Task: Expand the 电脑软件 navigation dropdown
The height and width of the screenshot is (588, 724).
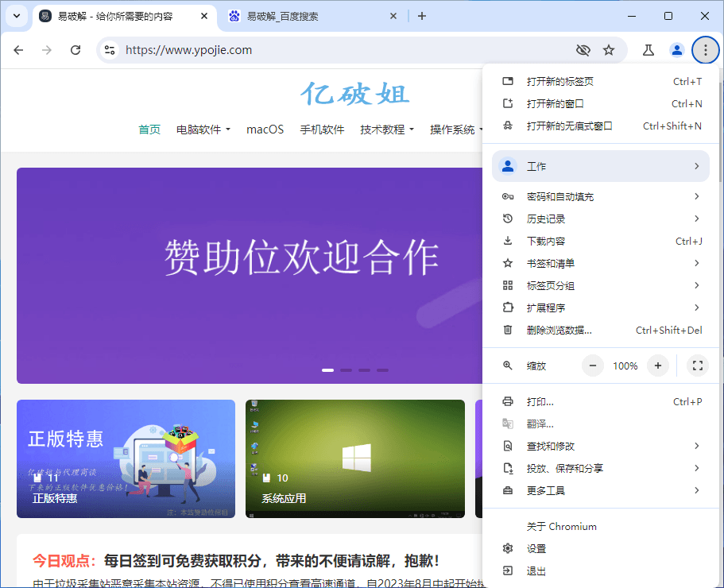Action: [203, 130]
